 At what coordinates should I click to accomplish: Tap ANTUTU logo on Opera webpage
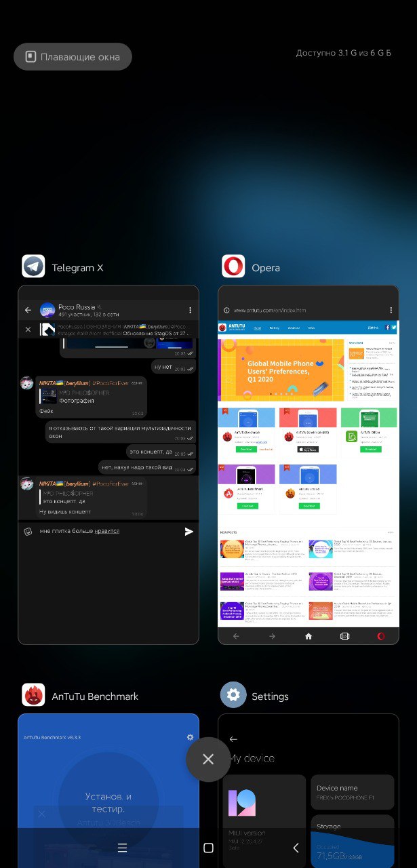[x=233, y=328]
